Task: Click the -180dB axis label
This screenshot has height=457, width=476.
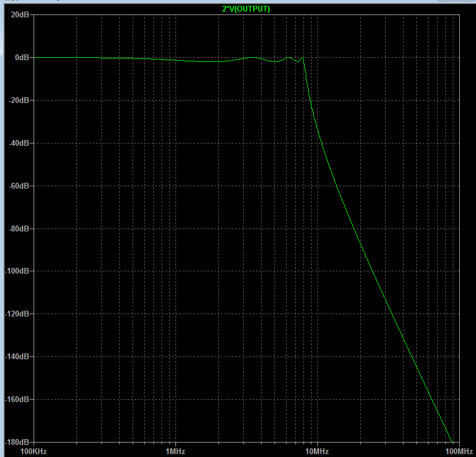Action: 17,442
